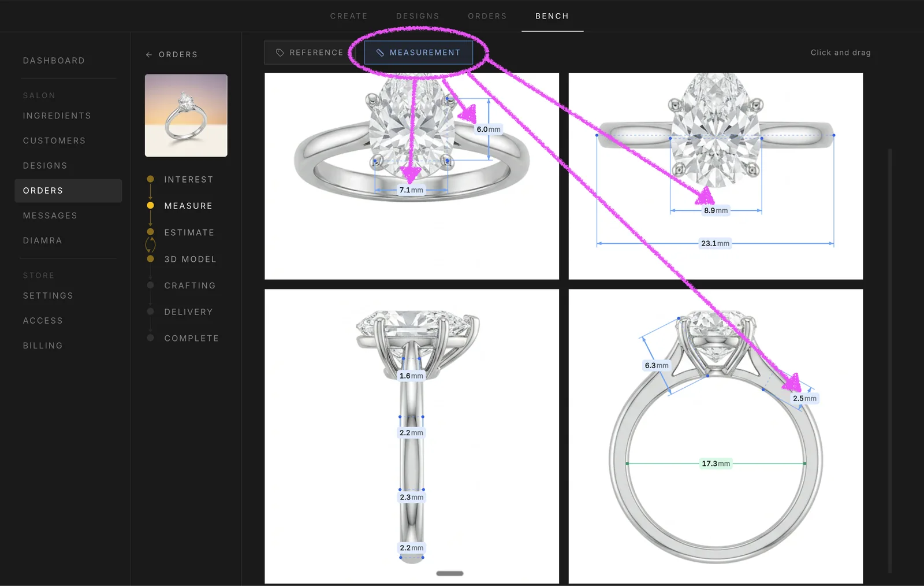Viewport: 924px width, 586px height.
Task: Select the Crafting step dot
Action: coord(151,285)
